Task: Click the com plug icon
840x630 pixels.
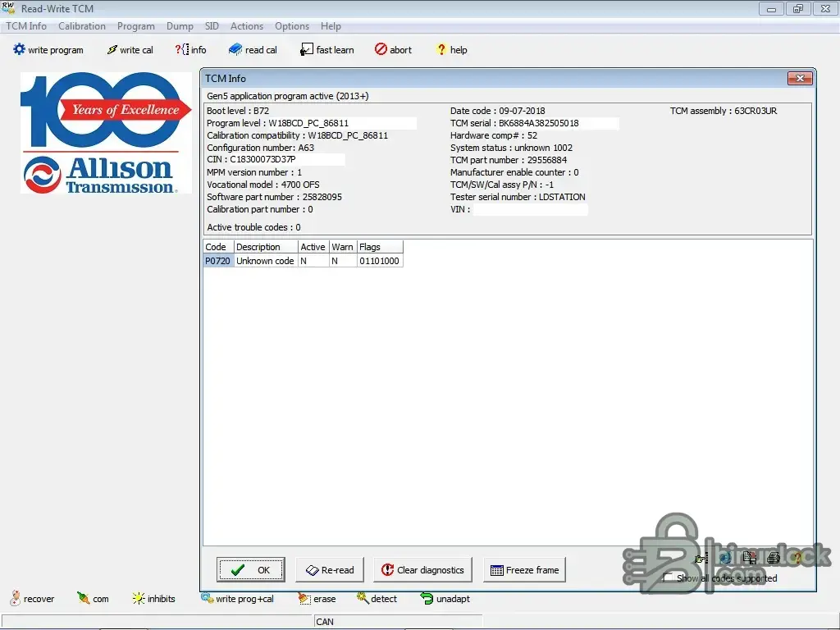Action: [83, 598]
